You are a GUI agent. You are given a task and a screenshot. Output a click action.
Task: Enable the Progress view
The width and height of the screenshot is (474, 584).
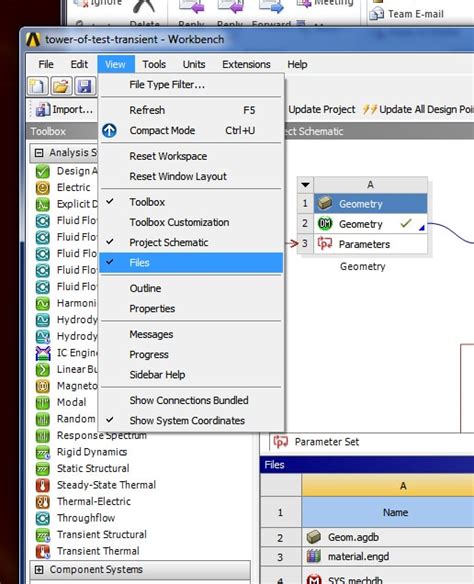[x=191, y=355]
